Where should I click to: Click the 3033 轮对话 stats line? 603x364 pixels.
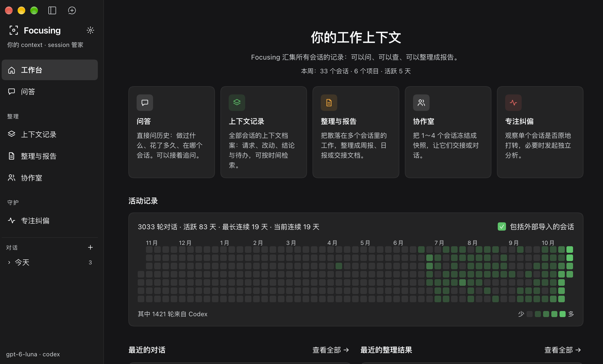click(x=228, y=227)
